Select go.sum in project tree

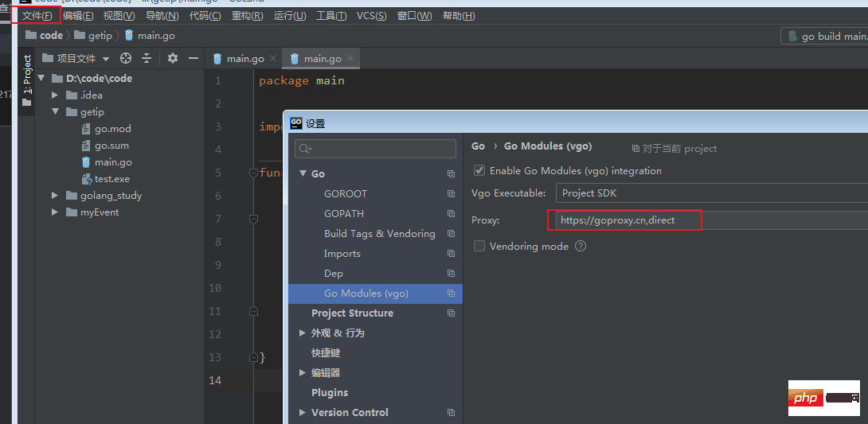105,146
